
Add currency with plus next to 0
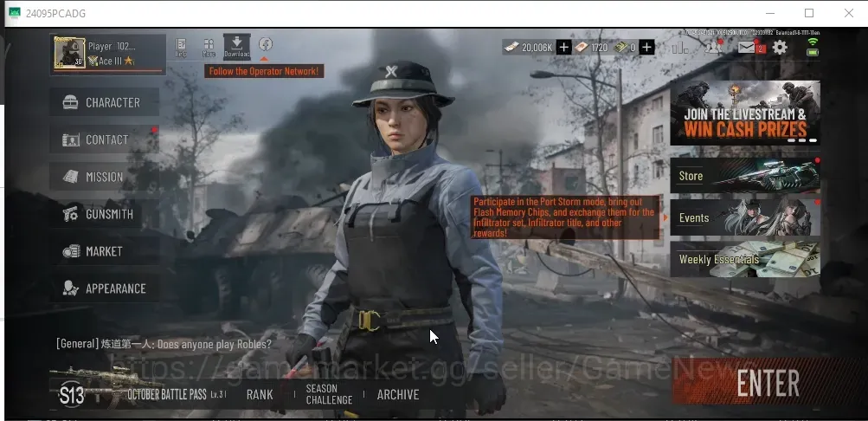[x=646, y=47]
